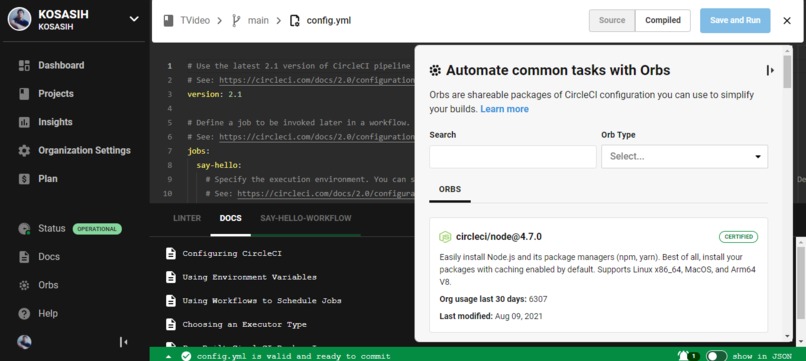Expand the KOSASIH organization switcher
Viewport: 806px width, 361px height.
(134, 19)
